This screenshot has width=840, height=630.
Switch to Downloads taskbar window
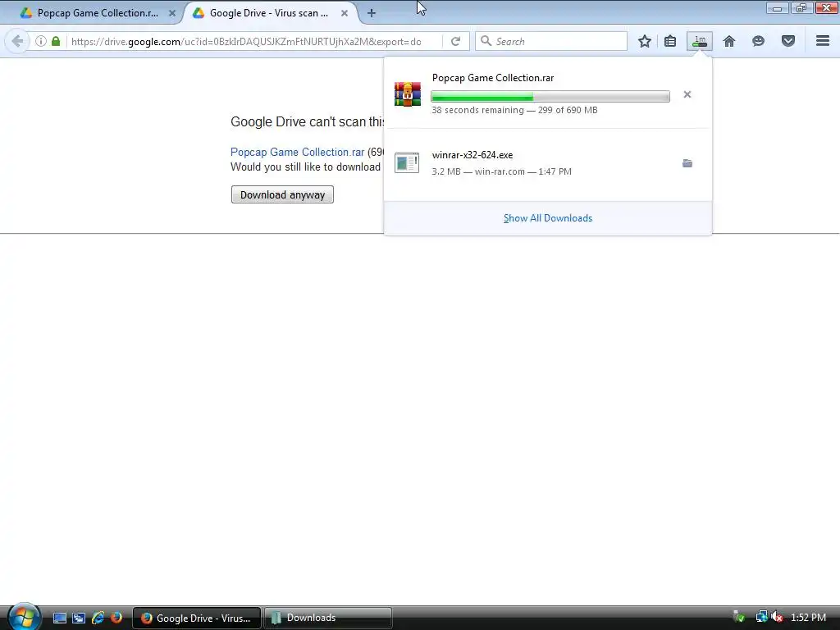(x=328, y=618)
